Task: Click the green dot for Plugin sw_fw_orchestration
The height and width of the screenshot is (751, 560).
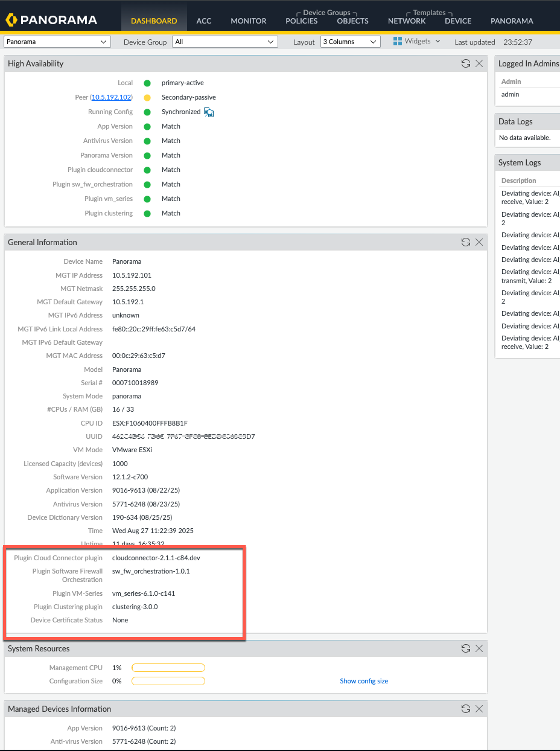Action: 147,184
